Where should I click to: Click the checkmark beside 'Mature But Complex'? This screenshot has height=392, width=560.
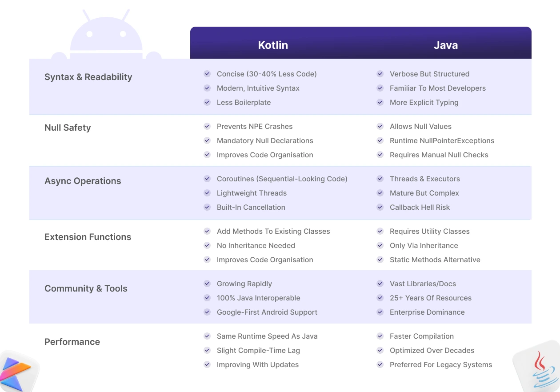[x=380, y=193]
